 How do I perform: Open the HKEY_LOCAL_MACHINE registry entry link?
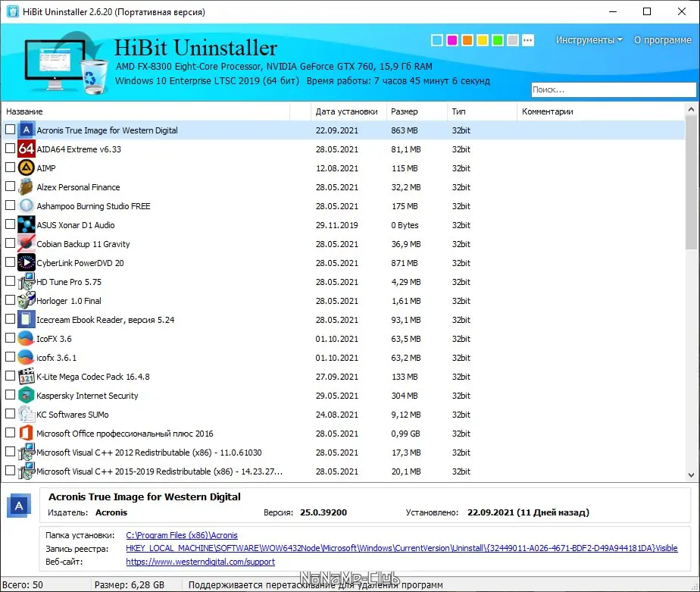(402, 548)
